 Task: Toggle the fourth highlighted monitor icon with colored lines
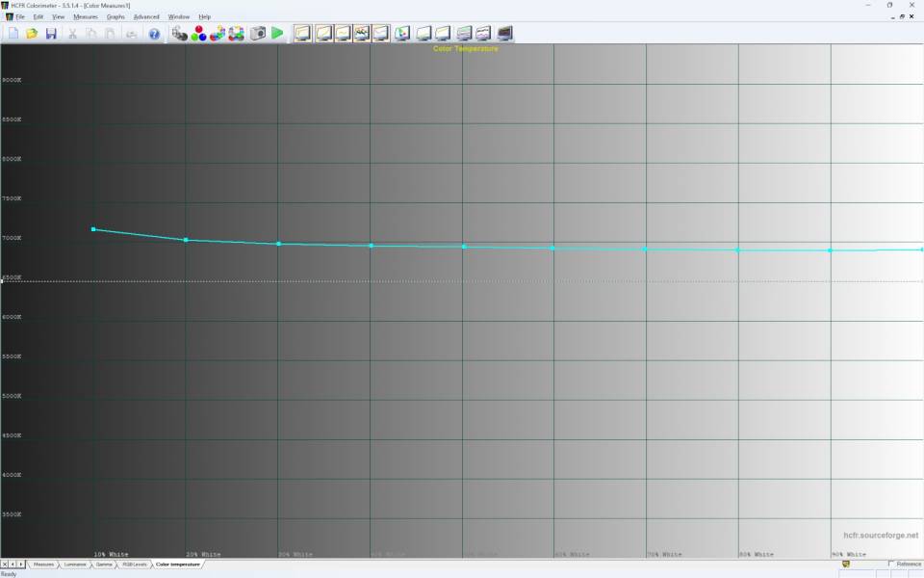click(362, 33)
